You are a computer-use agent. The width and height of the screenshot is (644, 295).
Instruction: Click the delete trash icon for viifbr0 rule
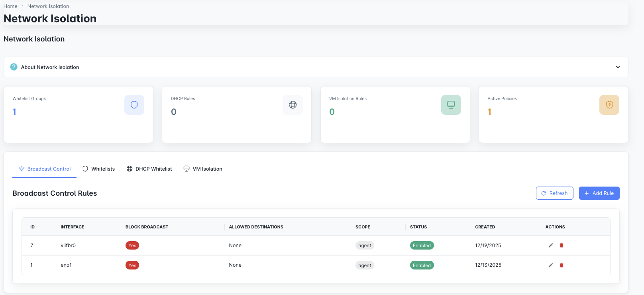(x=562, y=246)
